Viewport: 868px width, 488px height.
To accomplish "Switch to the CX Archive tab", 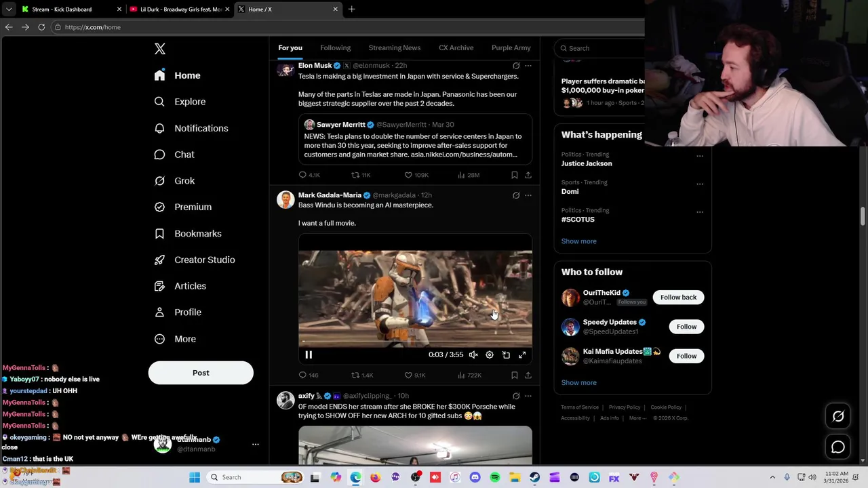I will (x=456, y=48).
